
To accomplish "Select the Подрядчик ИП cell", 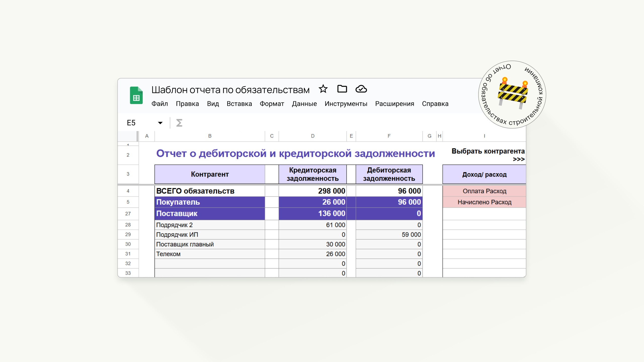I will (210, 235).
